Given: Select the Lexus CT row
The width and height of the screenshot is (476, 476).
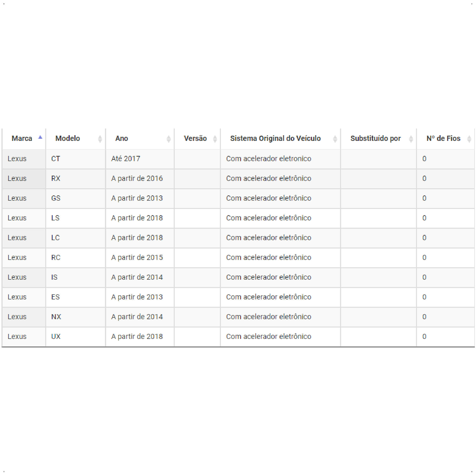Looking at the screenshot, I should coord(238,159).
